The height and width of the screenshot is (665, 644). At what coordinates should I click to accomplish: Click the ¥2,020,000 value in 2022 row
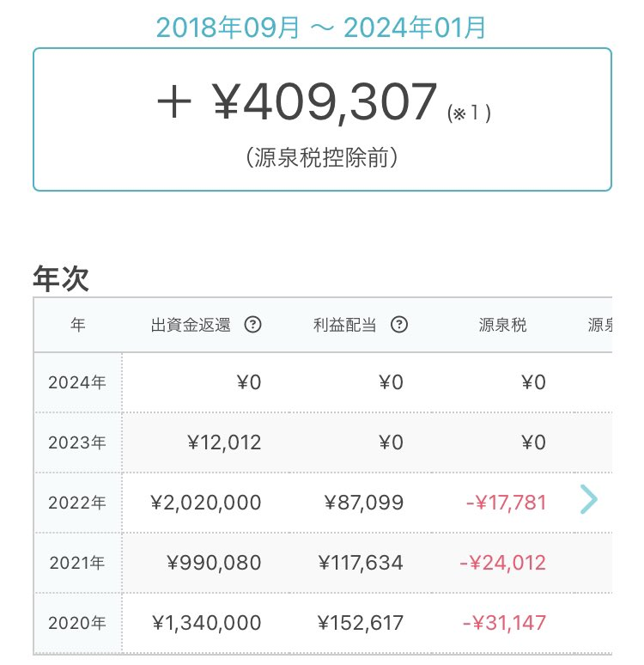coord(205,503)
